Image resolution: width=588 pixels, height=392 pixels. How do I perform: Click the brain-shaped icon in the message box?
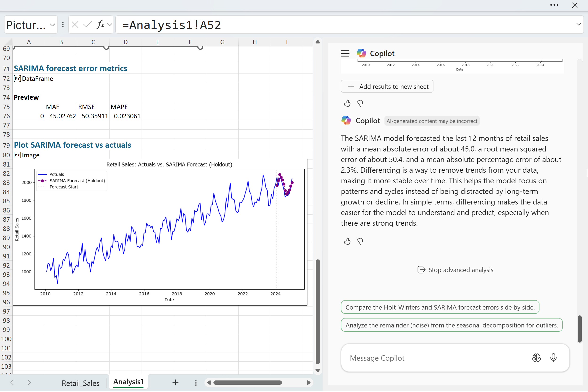click(536, 358)
